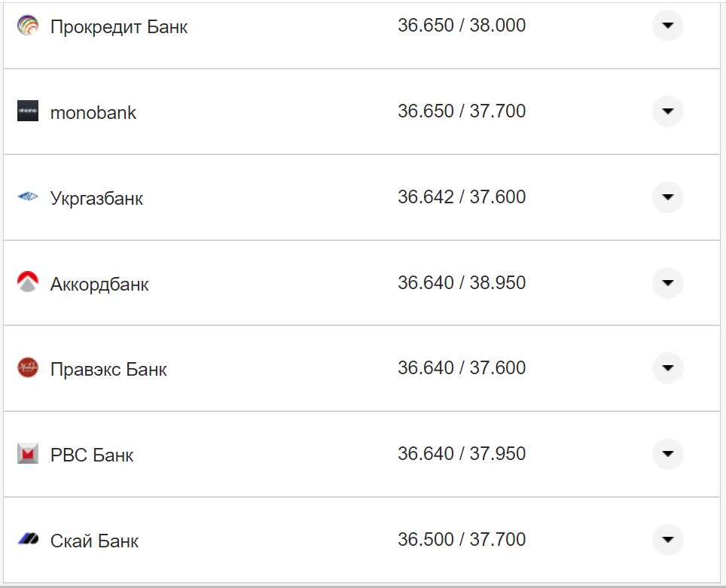Open the Укргазбанк name link

[96, 199]
